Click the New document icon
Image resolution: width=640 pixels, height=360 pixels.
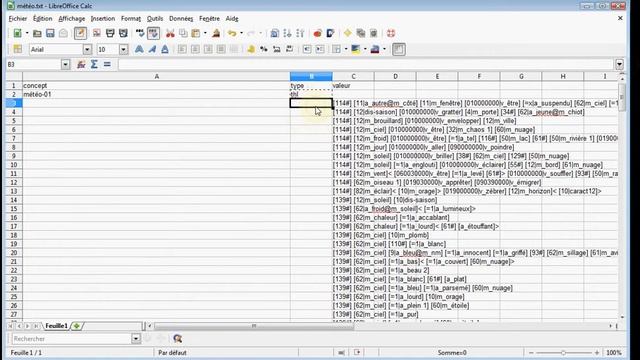pos(17,33)
